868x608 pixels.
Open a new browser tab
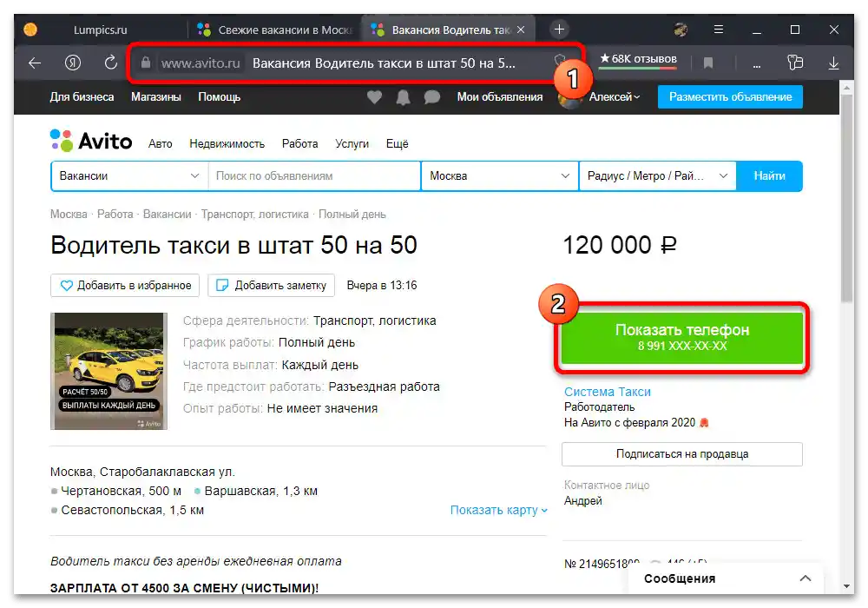[559, 30]
